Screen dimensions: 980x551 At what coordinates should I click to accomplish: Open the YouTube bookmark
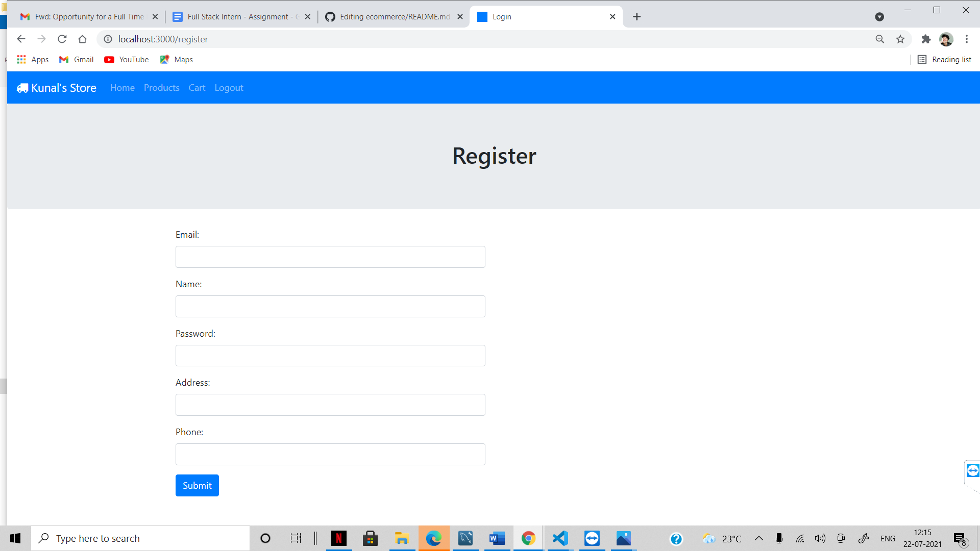[127, 60]
